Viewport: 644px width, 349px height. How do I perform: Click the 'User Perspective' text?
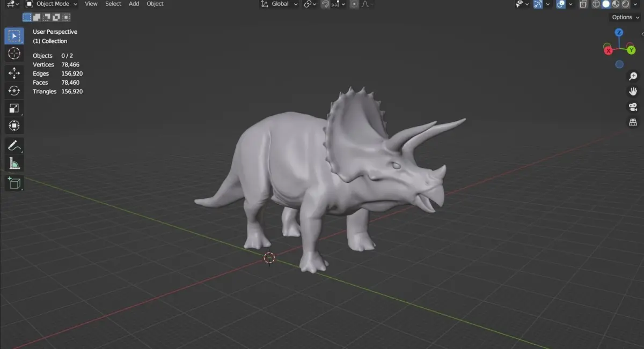(55, 32)
